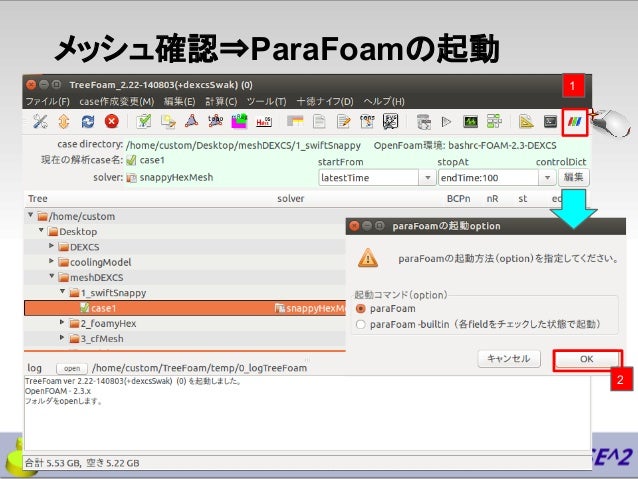Image resolution: width=638 pixels, height=479 pixels.
Task: Click the red X toolbar icon
Action: (x=111, y=121)
